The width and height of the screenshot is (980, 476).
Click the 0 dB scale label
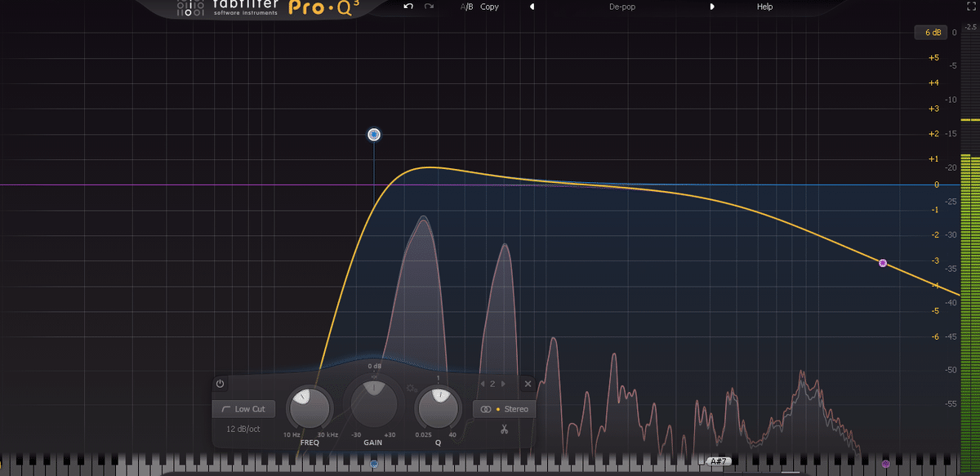tap(936, 185)
